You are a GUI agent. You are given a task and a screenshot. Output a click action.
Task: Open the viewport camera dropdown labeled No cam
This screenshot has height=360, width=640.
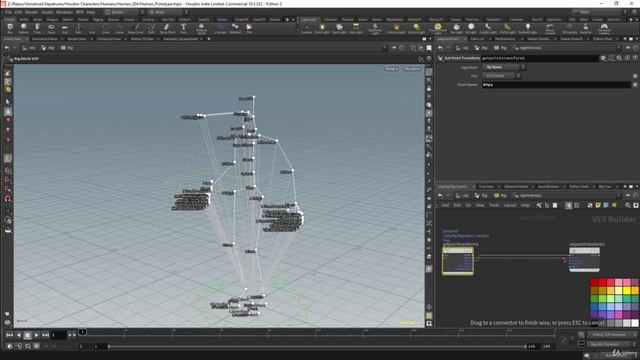(x=412, y=69)
